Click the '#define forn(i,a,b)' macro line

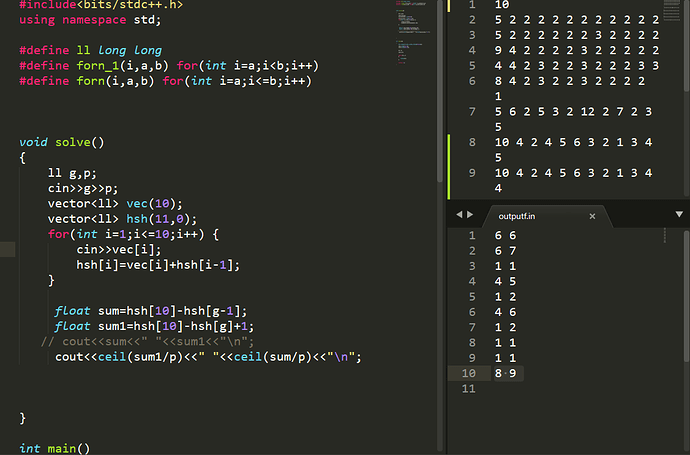pyautogui.click(x=165, y=81)
